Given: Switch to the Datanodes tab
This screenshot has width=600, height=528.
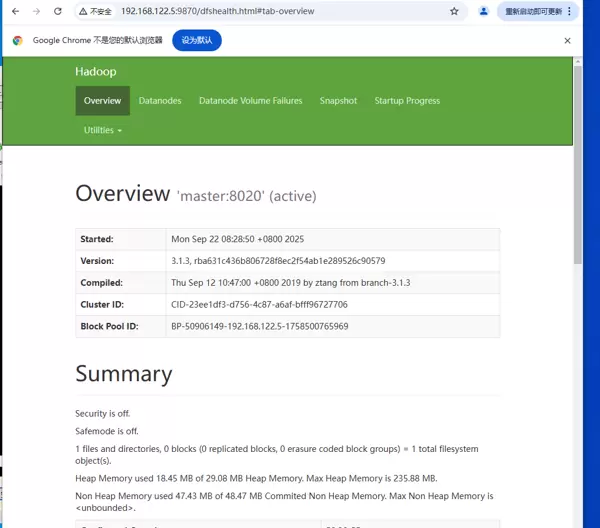Looking at the screenshot, I should coord(160,101).
